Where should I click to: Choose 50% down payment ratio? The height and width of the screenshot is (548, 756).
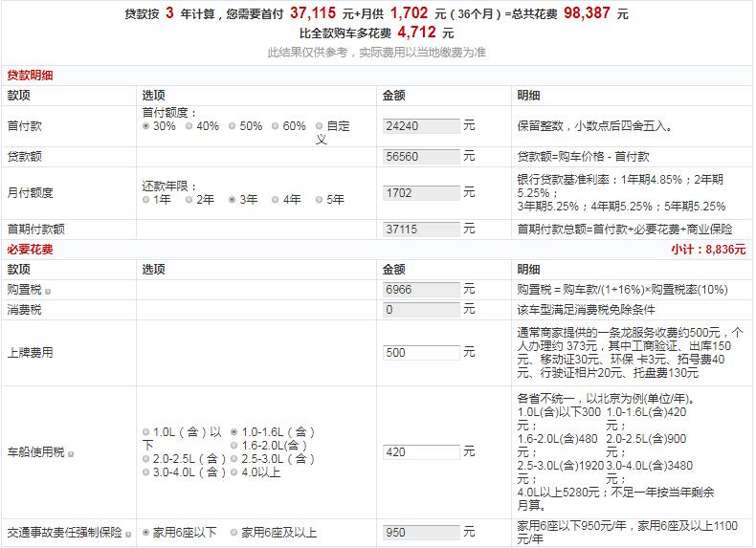[x=233, y=126]
